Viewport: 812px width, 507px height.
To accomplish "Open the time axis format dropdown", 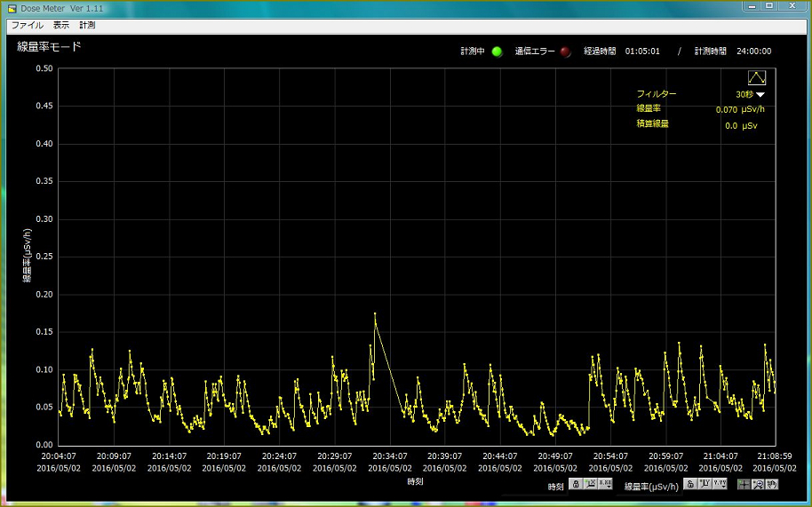I will (x=605, y=485).
